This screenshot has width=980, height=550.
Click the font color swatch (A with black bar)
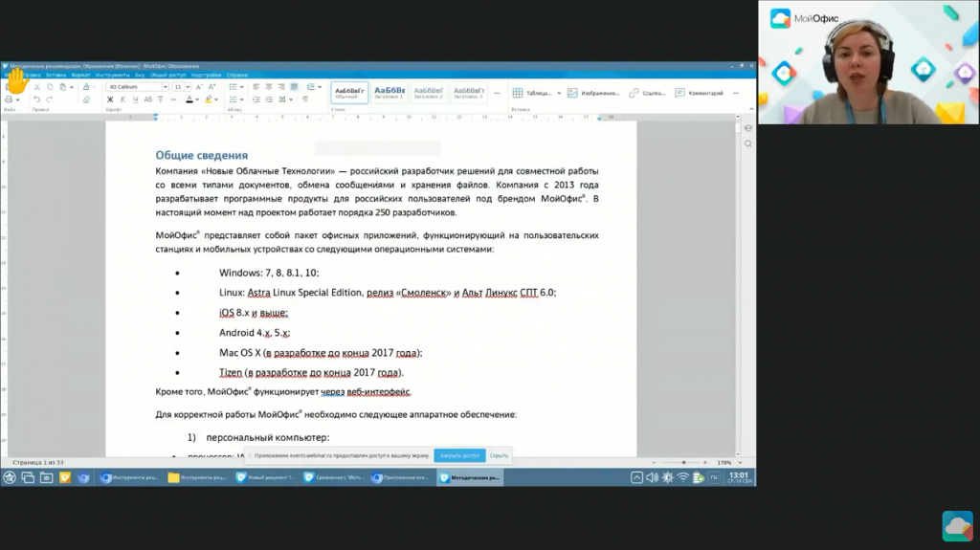pos(189,99)
